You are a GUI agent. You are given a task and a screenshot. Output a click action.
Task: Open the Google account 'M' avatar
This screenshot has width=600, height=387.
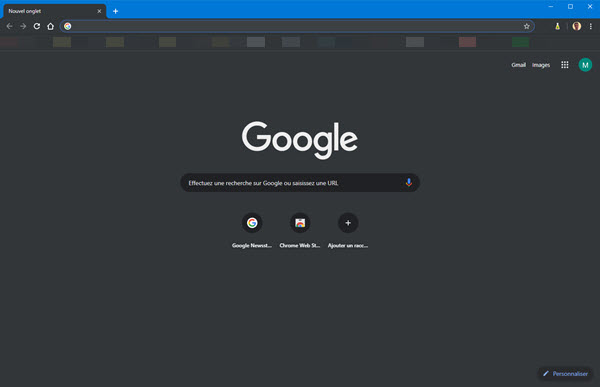pos(585,65)
